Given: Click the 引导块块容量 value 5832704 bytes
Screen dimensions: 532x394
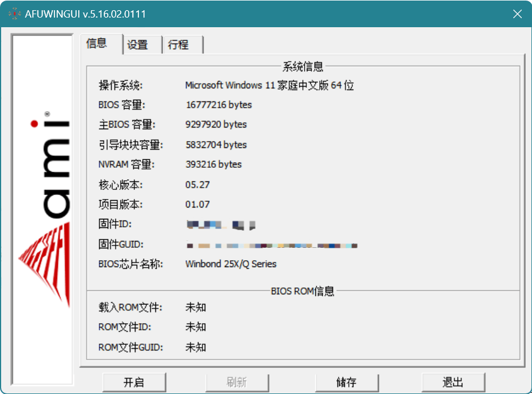Looking at the screenshot, I should (216, 145).
